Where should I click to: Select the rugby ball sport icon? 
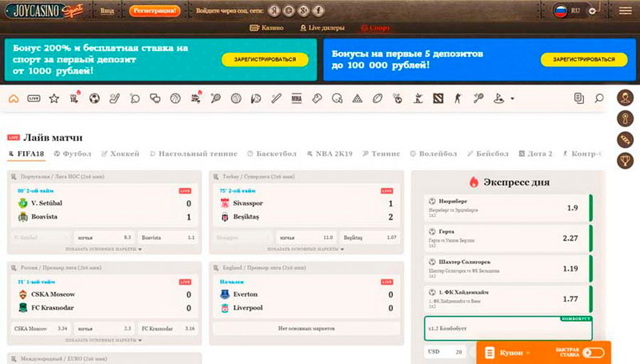point(378,98)
